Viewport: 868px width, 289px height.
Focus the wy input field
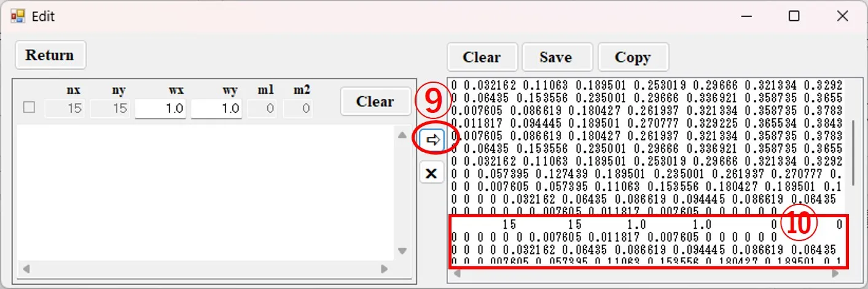coord(216,109)
